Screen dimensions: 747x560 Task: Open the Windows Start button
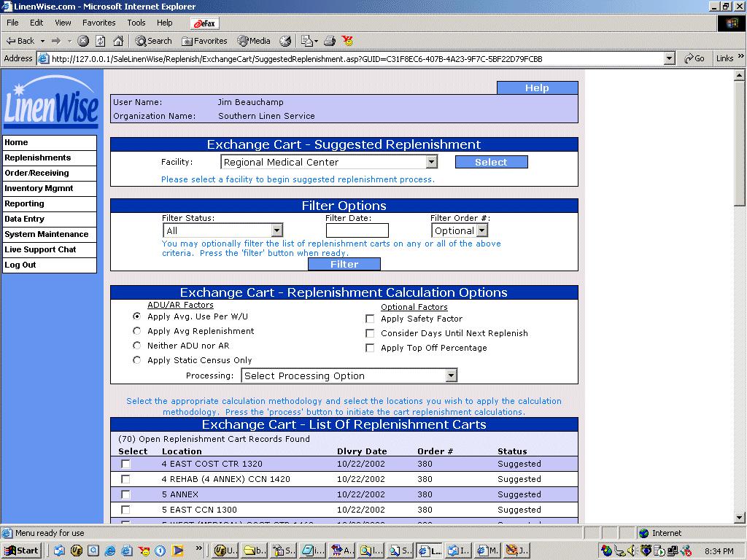21,551
